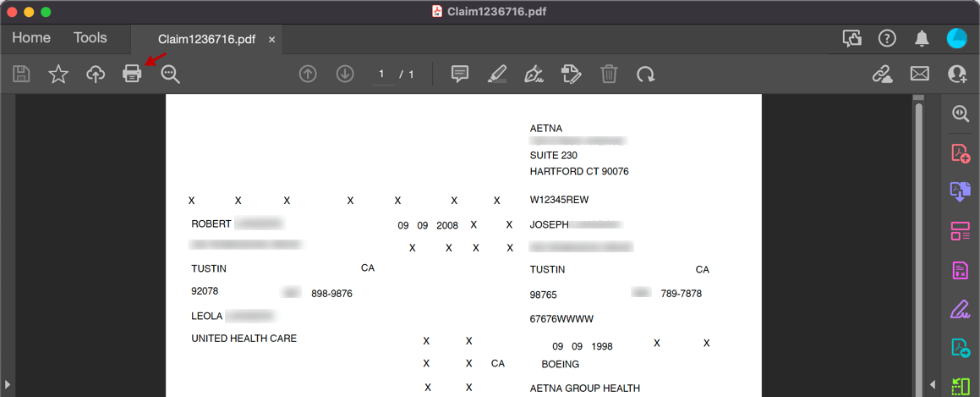Open Create PDF tool in right pane
The width and height of the screenshot is (980, 397).
pos(960,153)
